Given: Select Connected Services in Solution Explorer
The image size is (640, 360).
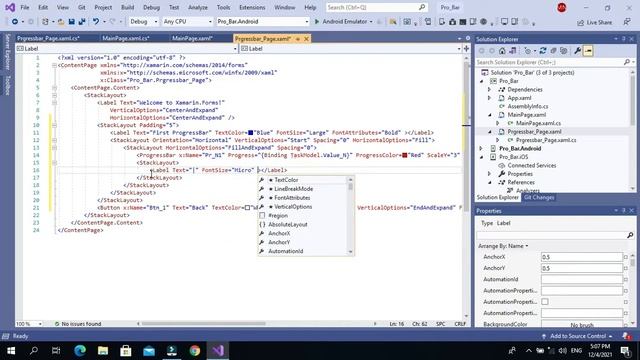Looking at the screenshot, I should 531,165.
